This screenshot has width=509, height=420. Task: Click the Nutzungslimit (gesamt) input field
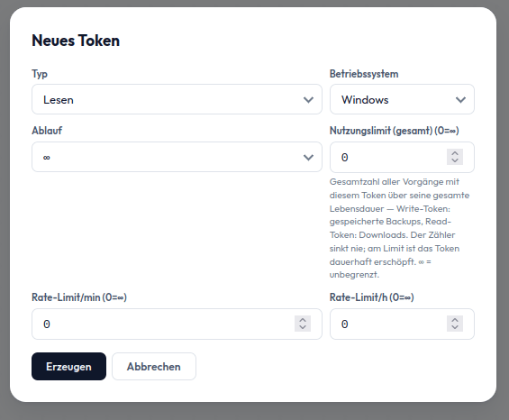pyautogui.click(x=402, y=157)
